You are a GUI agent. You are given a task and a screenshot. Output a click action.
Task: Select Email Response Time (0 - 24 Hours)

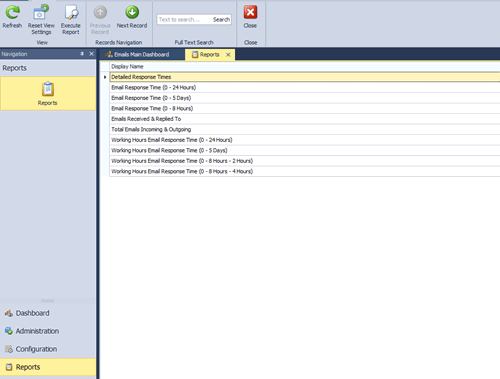pyautogui.click(x=304, y=88)
